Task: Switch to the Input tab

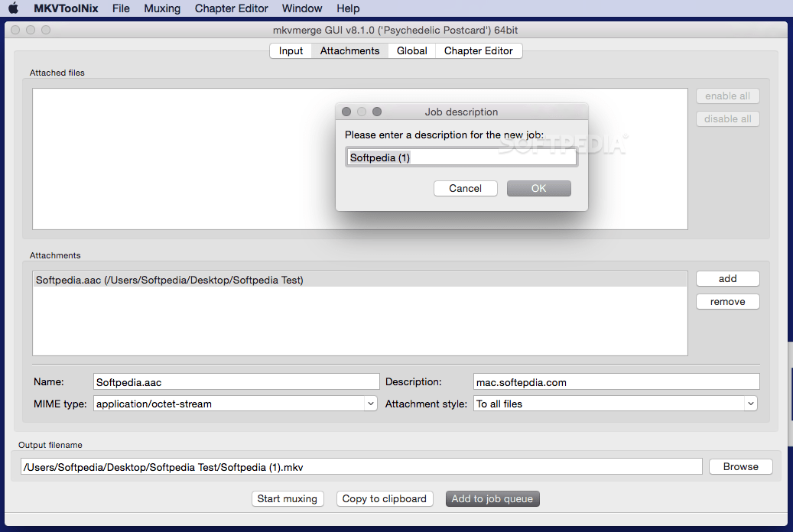Action: tap(291, 50)
